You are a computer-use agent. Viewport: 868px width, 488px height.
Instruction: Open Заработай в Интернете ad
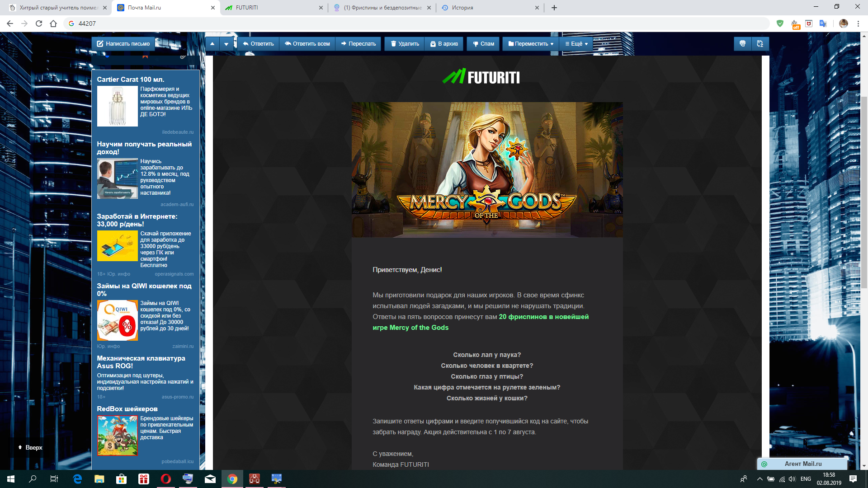tap(137, 220)
